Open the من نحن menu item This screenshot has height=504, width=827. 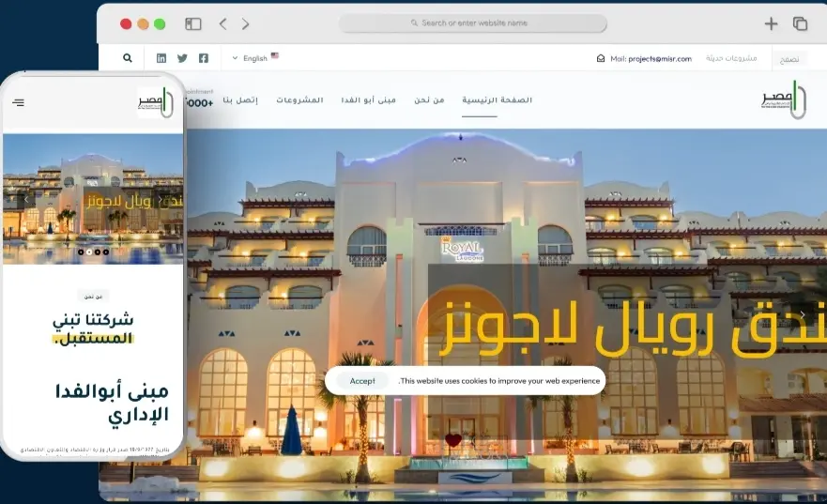(429, 99)
